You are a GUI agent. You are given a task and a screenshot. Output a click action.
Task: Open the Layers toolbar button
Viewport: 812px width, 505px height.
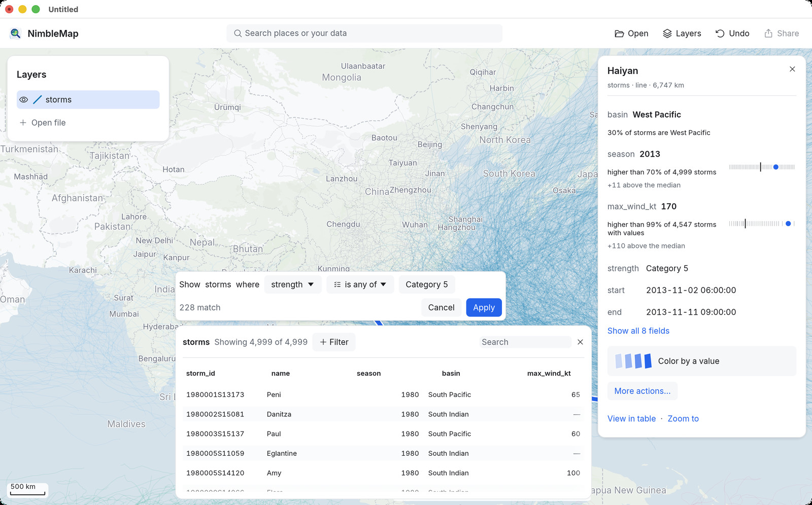(x=682, y=33)
